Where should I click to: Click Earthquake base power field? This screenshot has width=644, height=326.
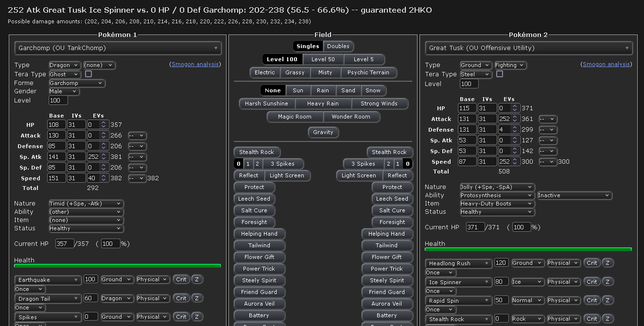[90, 279]
